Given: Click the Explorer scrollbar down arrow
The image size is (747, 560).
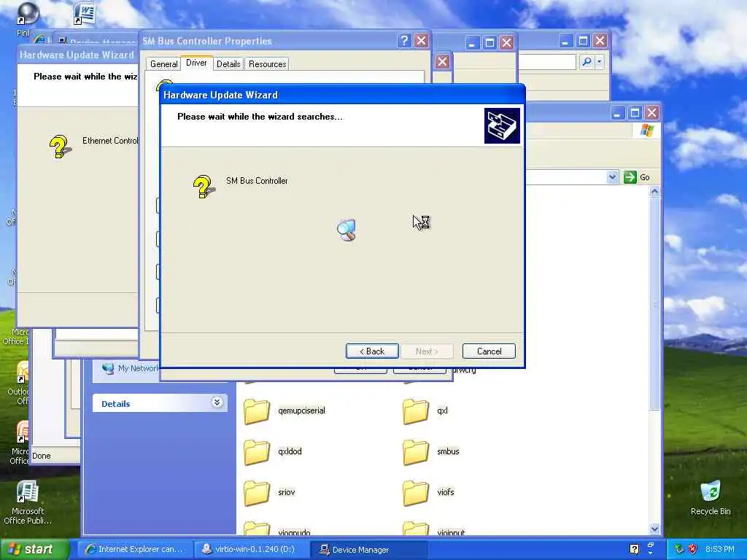Looking at the screenshot, I should click(x=654, y=528).
